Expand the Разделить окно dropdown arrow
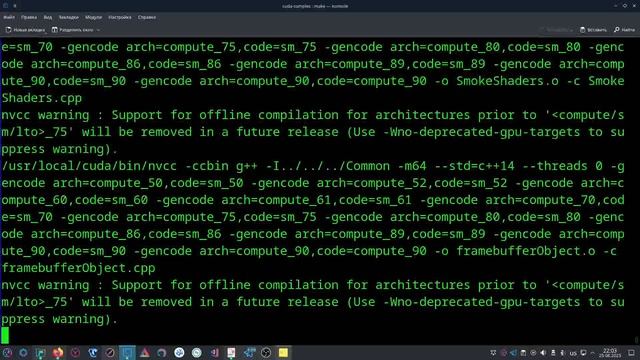The height and width of the screenshot is (360, 640). (x=98, y=30)
